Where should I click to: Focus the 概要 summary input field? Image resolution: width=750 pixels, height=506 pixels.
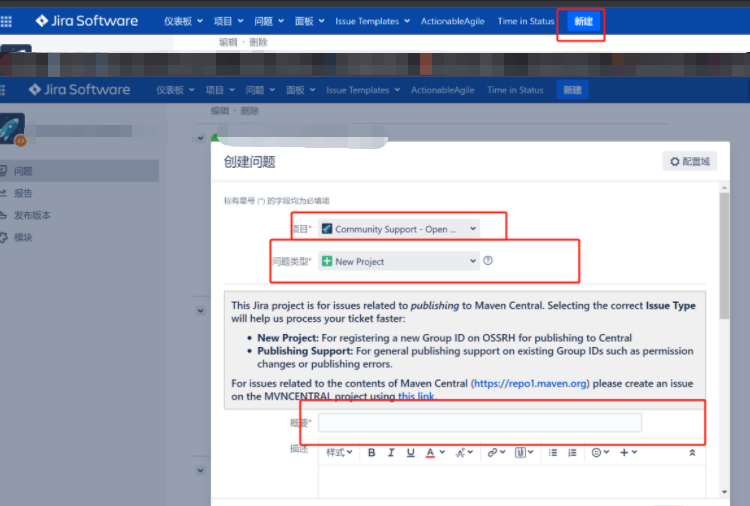click(x=480, y=423)
